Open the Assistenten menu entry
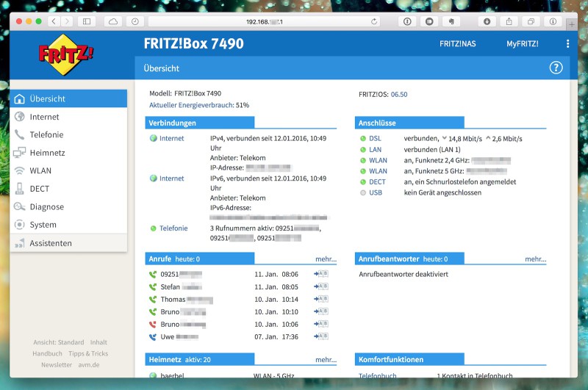Viewport: 588px width, 390px height. point(68,243)
